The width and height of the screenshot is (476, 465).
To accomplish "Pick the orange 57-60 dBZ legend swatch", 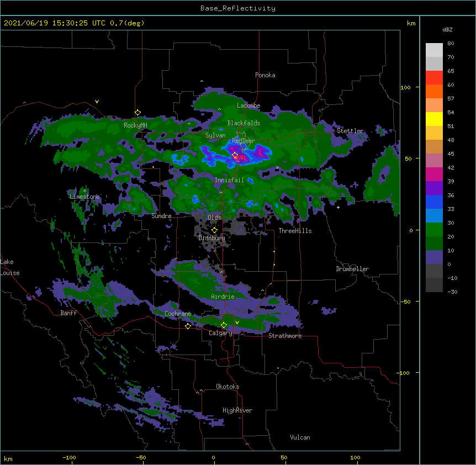I will (x=434, y=91).
